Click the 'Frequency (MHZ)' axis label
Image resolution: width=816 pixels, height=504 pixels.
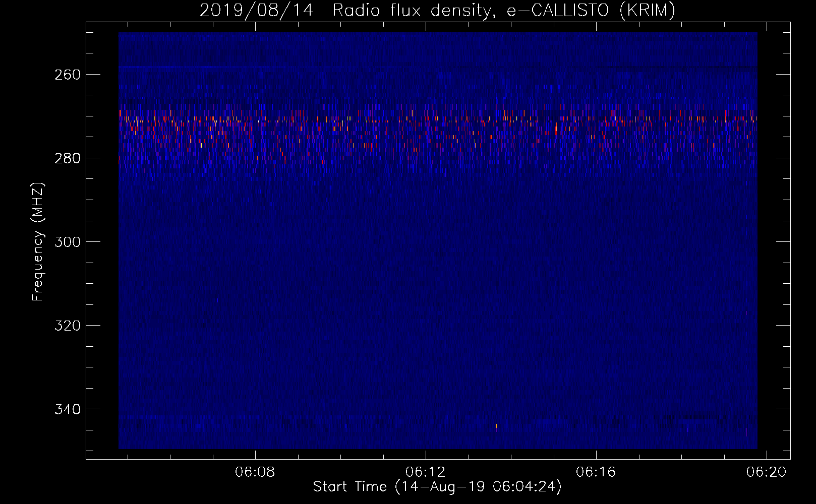pyautogui.click(x=38, y=241)
